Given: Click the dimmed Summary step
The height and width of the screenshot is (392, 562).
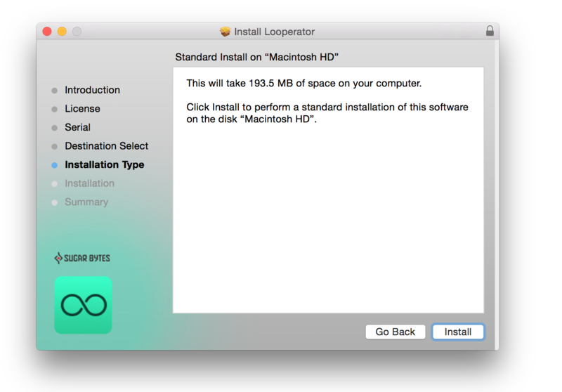Looking at the screenshot, I should coord(86,202).
